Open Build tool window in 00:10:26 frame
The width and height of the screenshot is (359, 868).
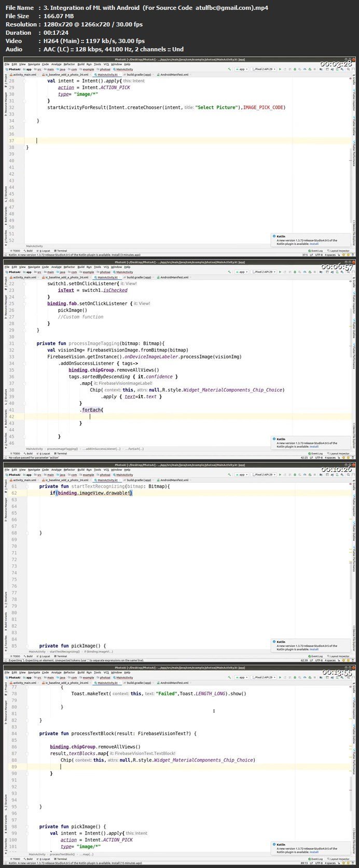[x=29, y=656]
